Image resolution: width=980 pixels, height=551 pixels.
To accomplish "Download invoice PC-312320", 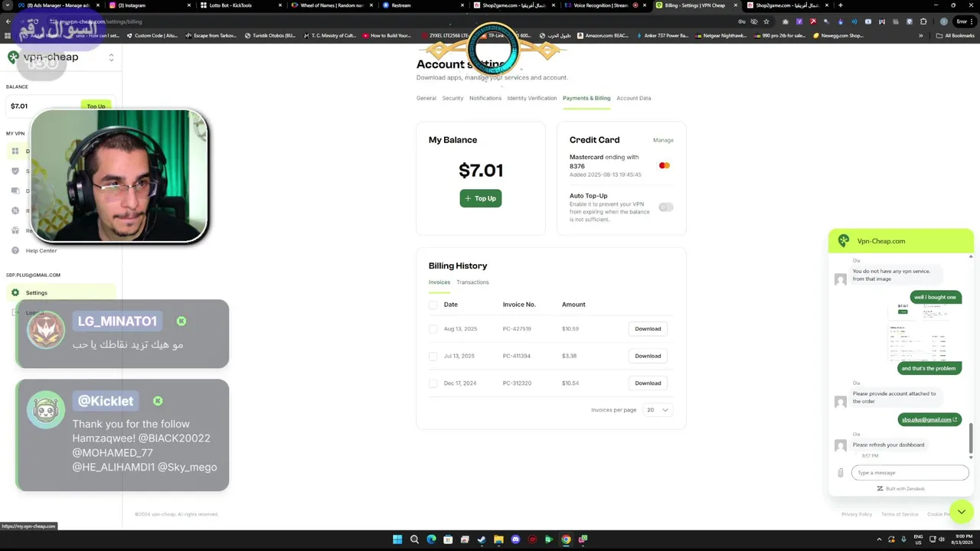I will click(x=648, y=383).
